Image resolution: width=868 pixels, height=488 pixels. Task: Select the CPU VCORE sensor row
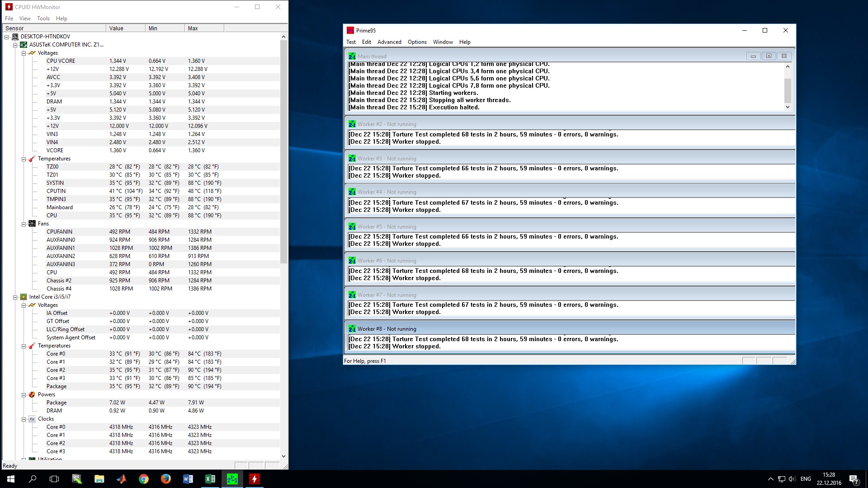pyautogui.click(x=61, y=61)
